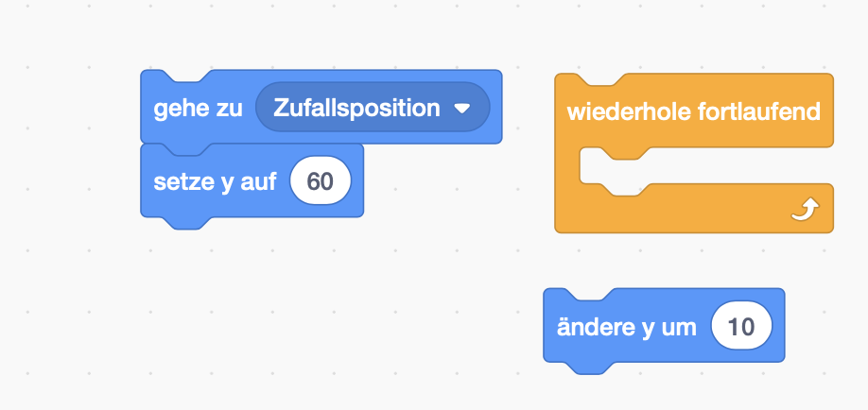Screen dimensions: 868x410
Task: Click the top notch of the gehe zu block
Action: pos(187,77)
